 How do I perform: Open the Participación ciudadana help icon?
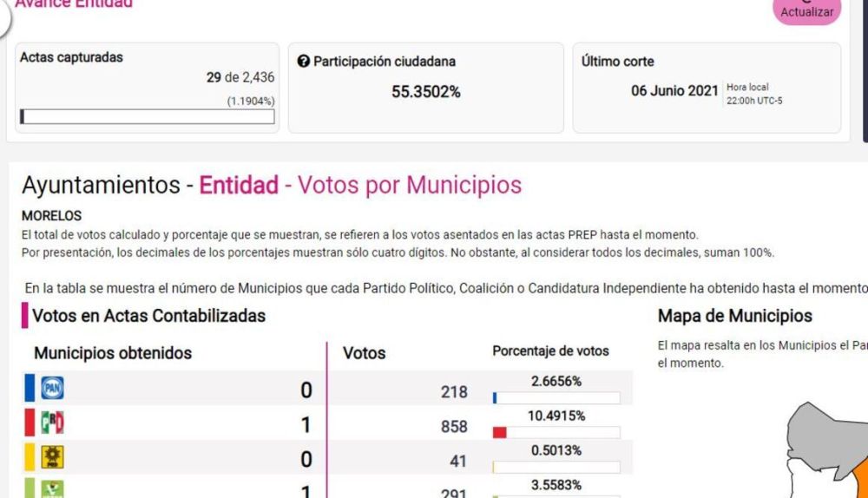pos(303,62)
